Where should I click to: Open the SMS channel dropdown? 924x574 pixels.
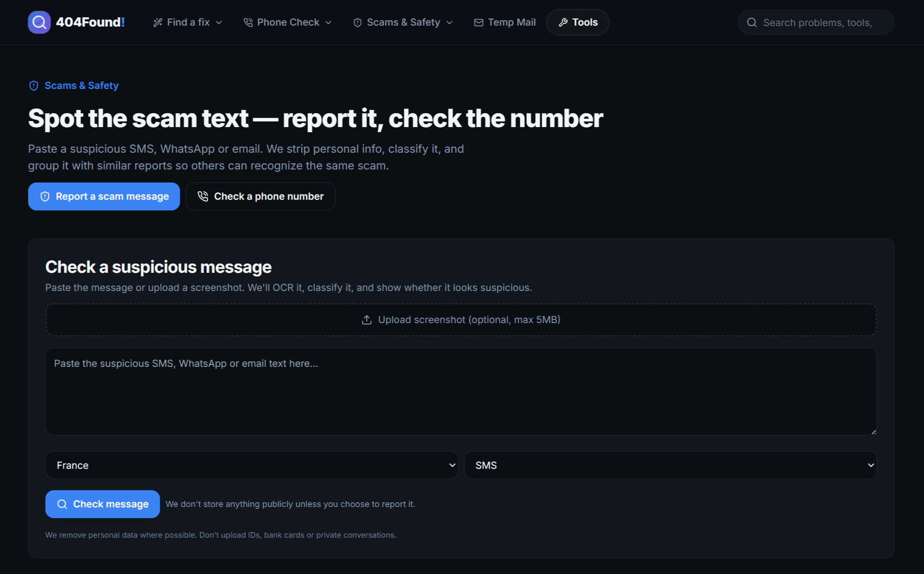[x=671, y=465]
